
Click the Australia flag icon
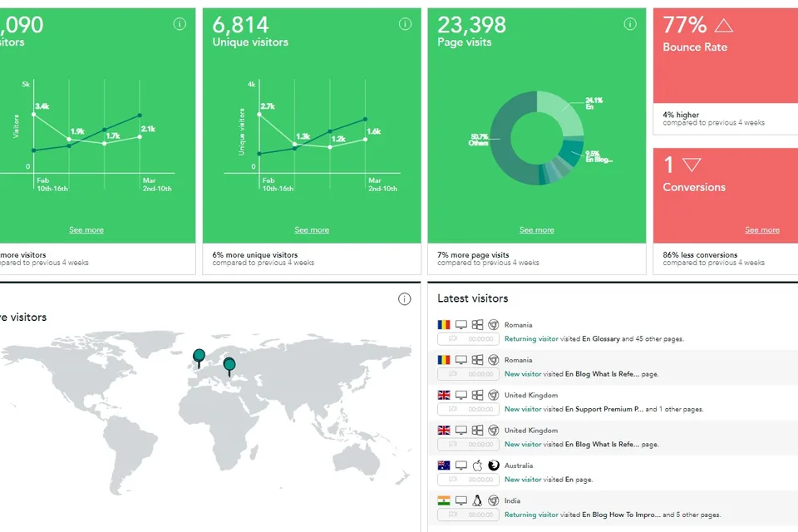[x=444, y=465]
